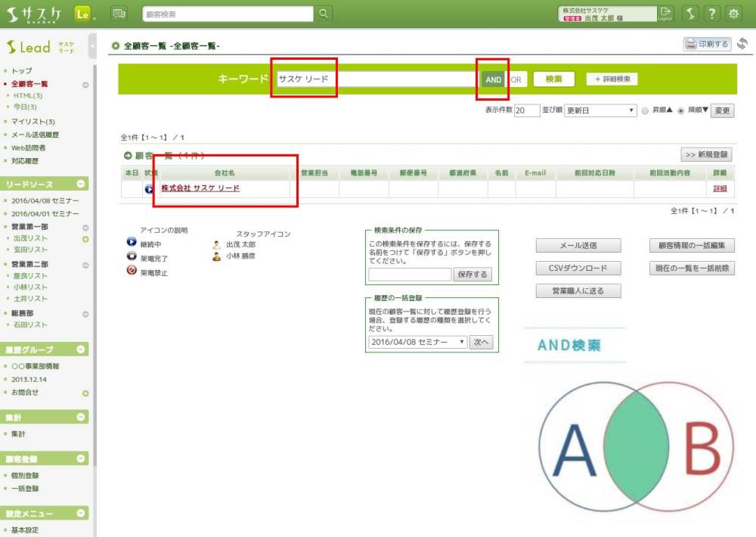Viewport: 756px width, 537px height.
Task: Click the message card icon in header
Action: (119, 14)
